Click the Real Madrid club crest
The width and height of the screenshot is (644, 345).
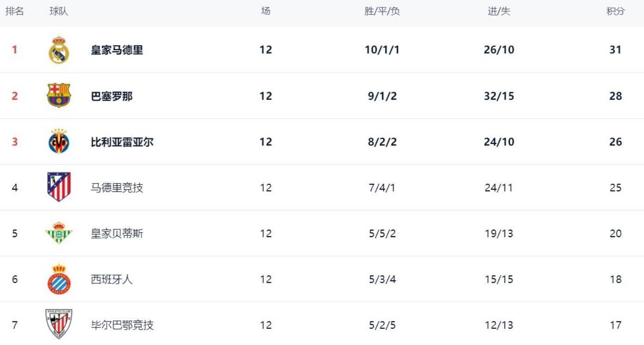click(59, 50)
